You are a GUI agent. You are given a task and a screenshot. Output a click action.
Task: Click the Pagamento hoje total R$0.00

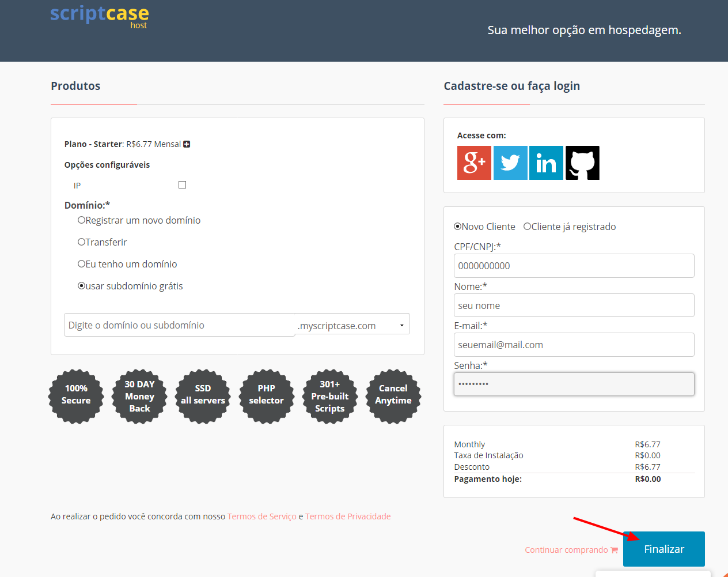click(648, 479)
